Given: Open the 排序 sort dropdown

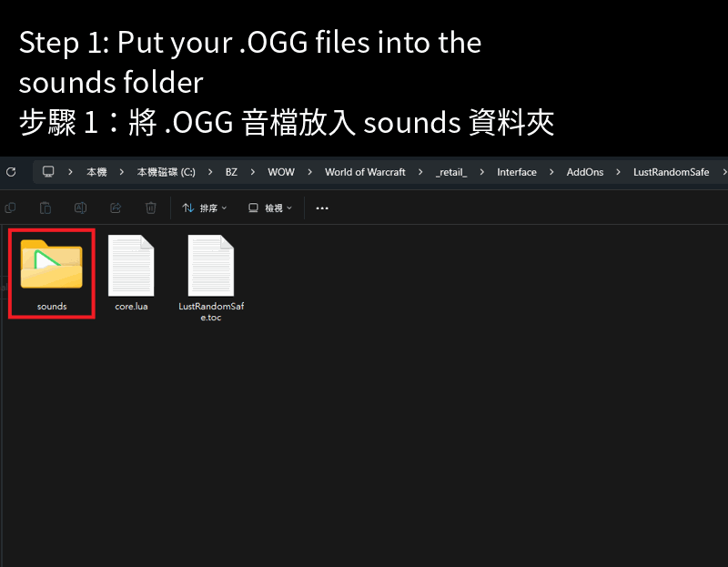Looking at the screenshot, I should tap(205, 208).
